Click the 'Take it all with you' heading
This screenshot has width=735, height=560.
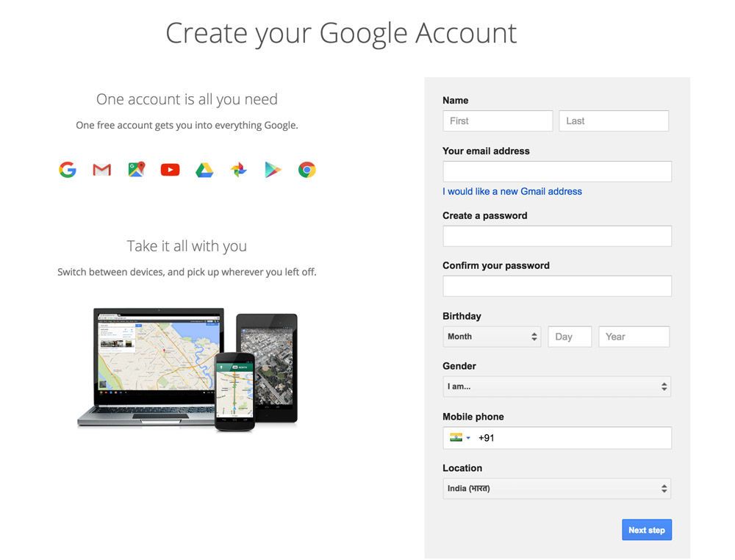pyautogui.click(x=187, y=246)
